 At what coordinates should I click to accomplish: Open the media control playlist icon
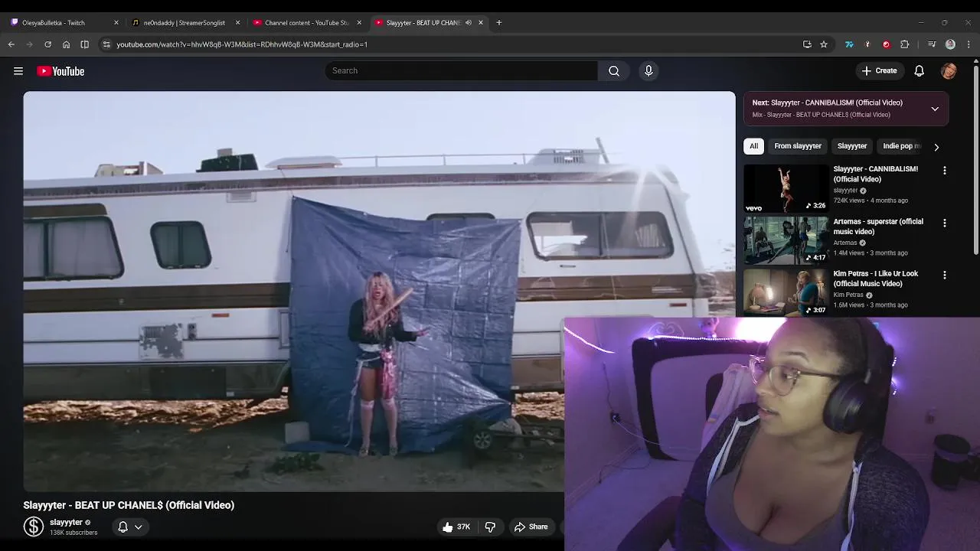932,44
